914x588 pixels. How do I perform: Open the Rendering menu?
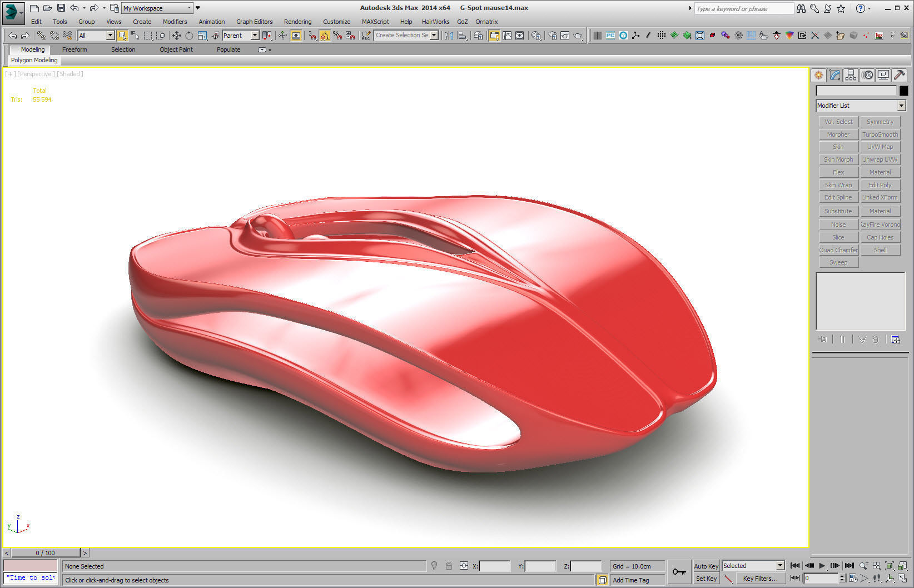tap(297, 22)
